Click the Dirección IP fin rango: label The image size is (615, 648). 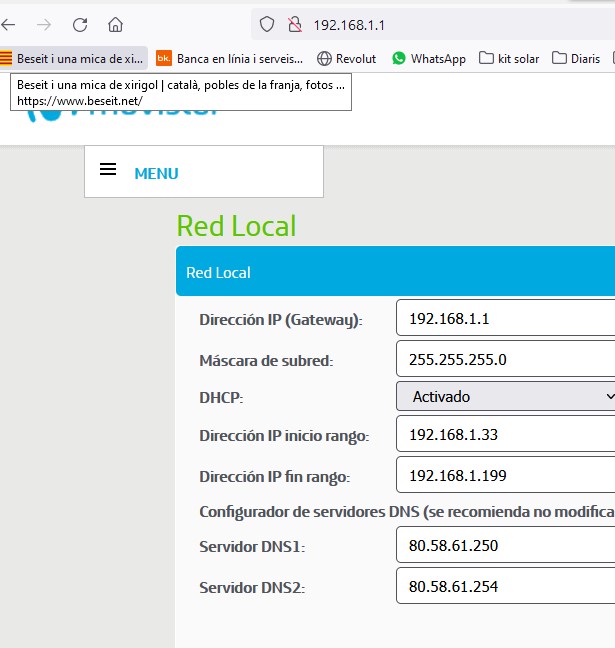(274, 477)
